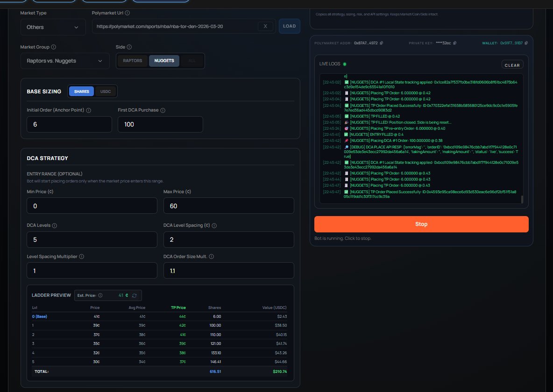This screenshot has width=553, height=392.
Task: Click the Shares column header
Action: coord(214,308)
